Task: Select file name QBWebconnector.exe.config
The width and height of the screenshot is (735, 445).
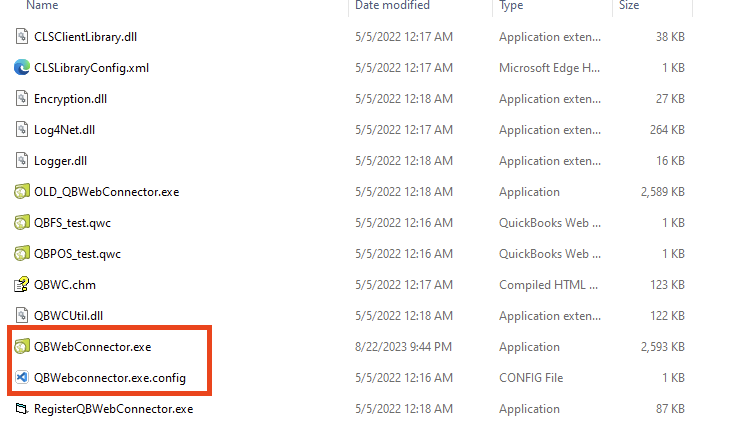Action: [110, 378]
